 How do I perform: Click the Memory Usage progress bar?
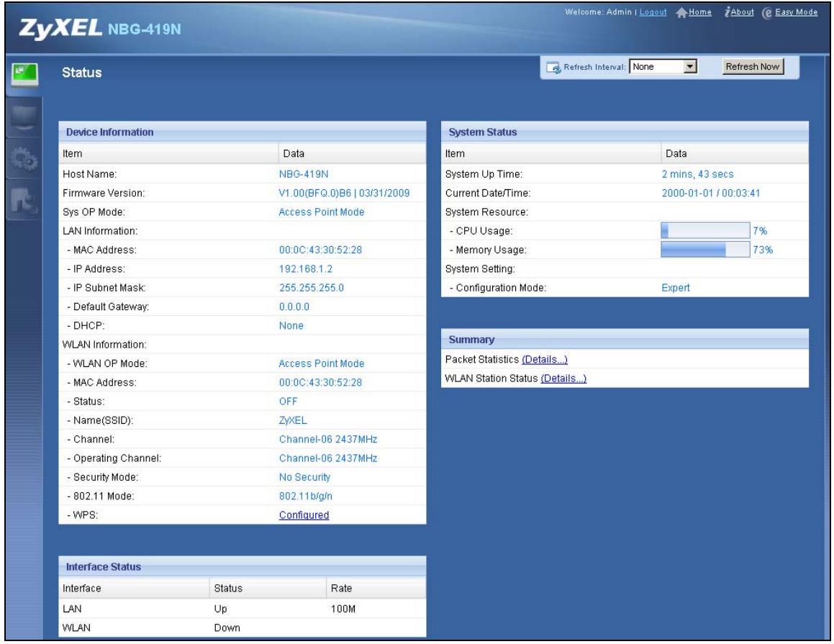(705, 250)
